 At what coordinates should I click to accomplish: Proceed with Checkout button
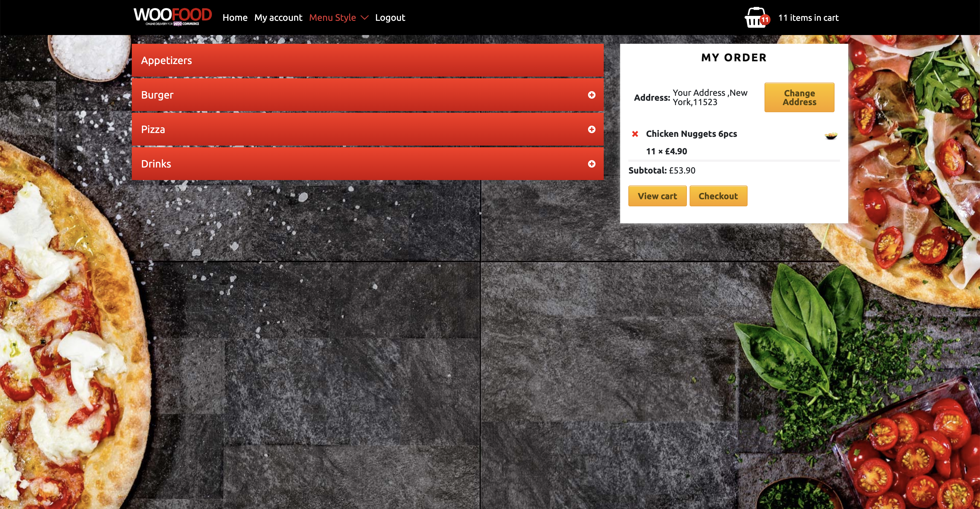coord(718,196)
